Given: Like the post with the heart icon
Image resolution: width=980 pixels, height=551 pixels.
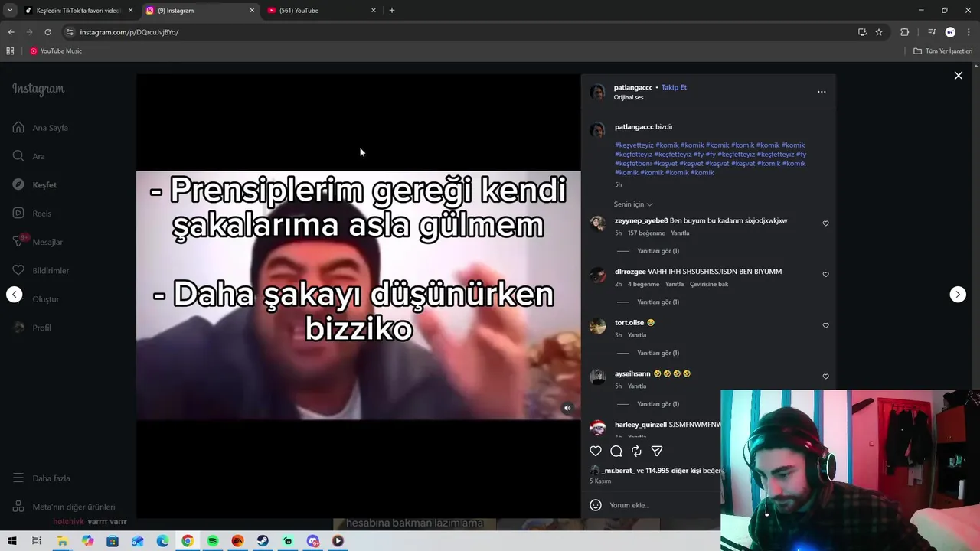Looking at the screenshot, I should pos(596,452).
